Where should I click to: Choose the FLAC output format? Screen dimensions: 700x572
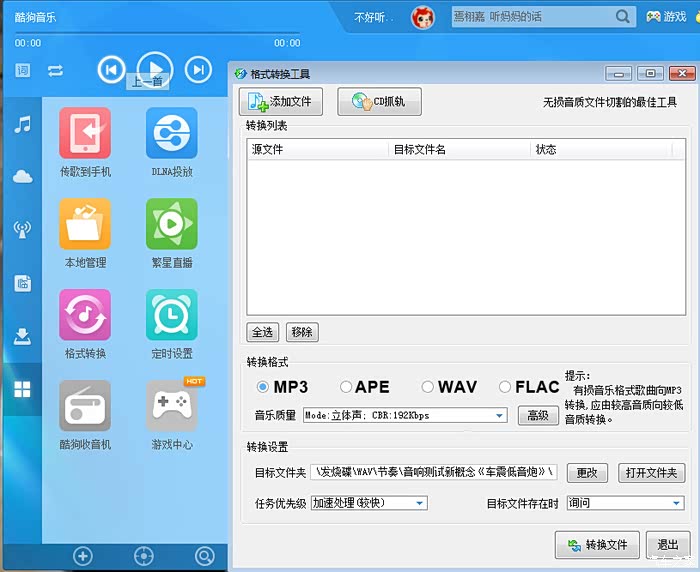[505, 387]
